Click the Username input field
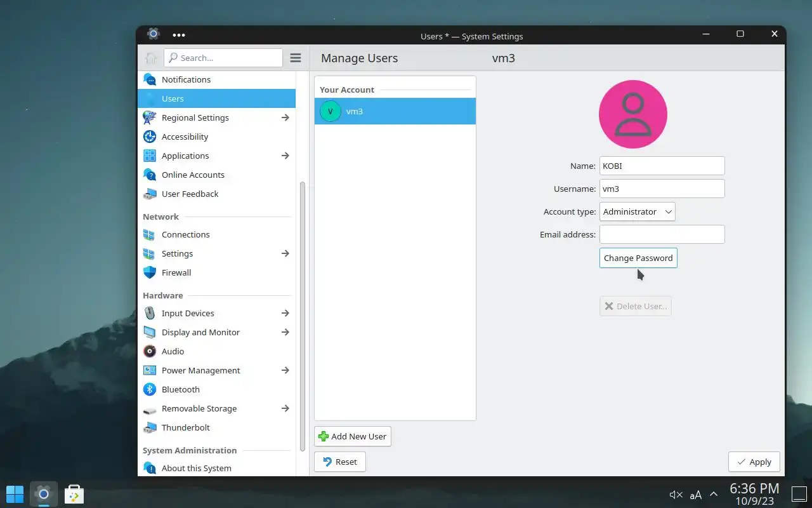Image resolution: width=812 pixels, height=508 pixels. [x=662, y=189]
